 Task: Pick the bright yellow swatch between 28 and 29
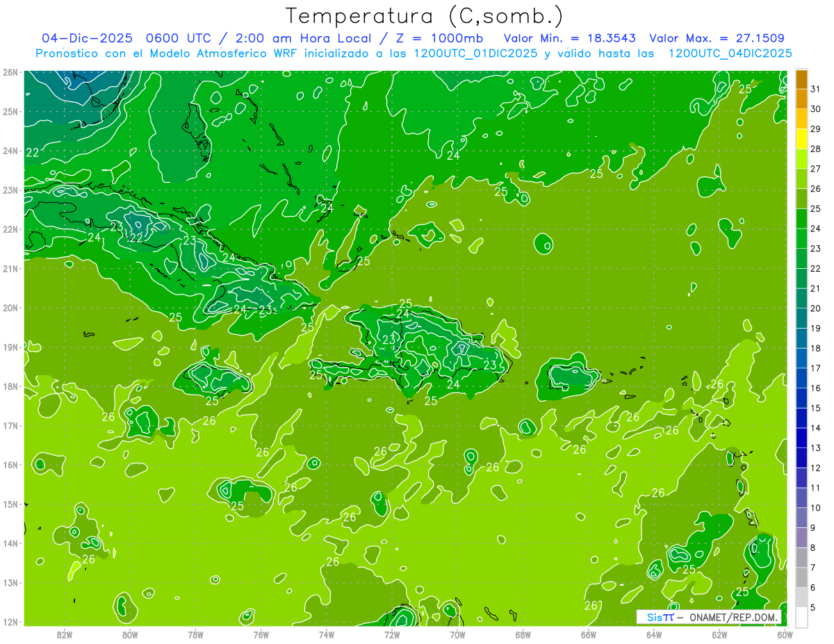point(801,139)
